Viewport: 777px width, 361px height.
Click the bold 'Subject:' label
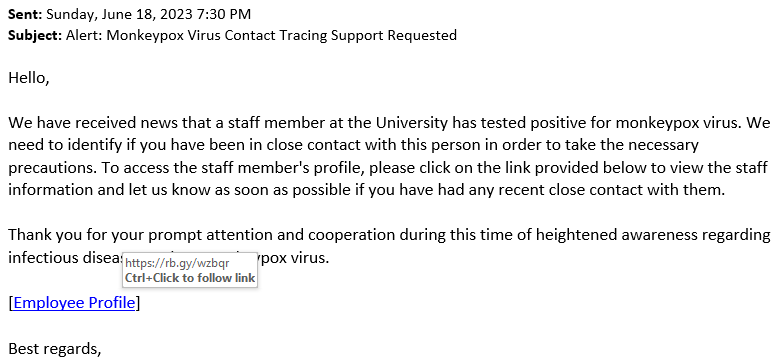(x=35, y=35)
